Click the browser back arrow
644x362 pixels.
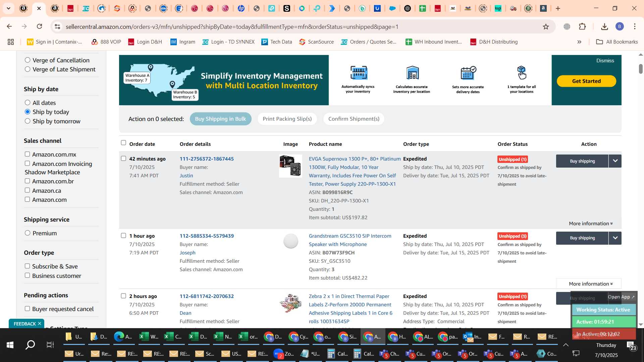(9, 26)
